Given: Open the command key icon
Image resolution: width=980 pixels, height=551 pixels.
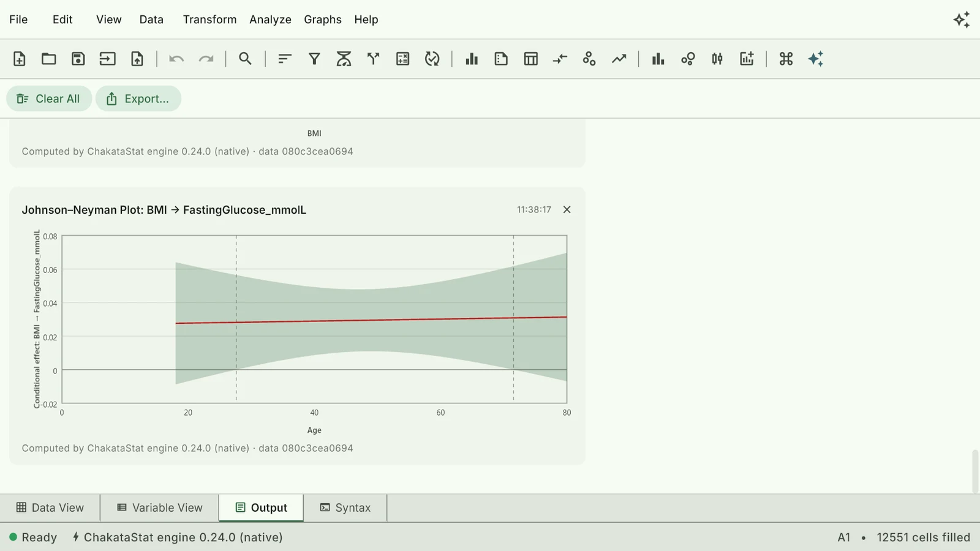Looking at the screenshot, I should pyautogui.click(x=786, y=59).
